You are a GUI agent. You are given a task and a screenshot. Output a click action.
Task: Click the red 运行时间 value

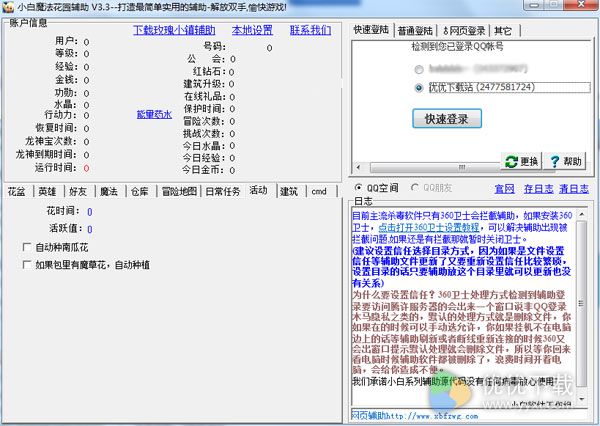point(86,168)
